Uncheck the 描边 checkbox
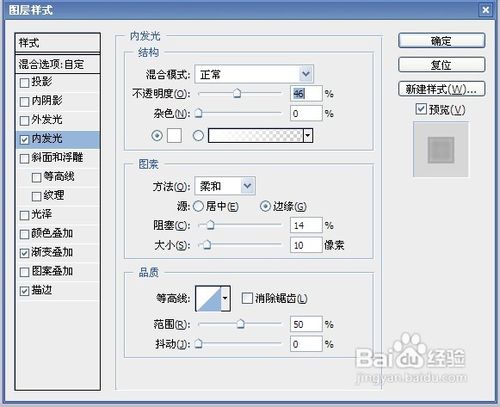The height and width of the screenshot is (407, 500). tap(24, 291)
